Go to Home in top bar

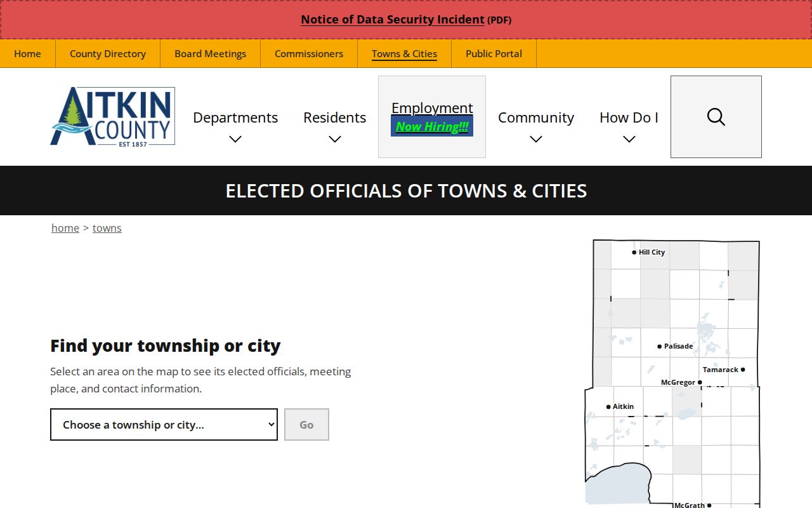coord(27,53)
